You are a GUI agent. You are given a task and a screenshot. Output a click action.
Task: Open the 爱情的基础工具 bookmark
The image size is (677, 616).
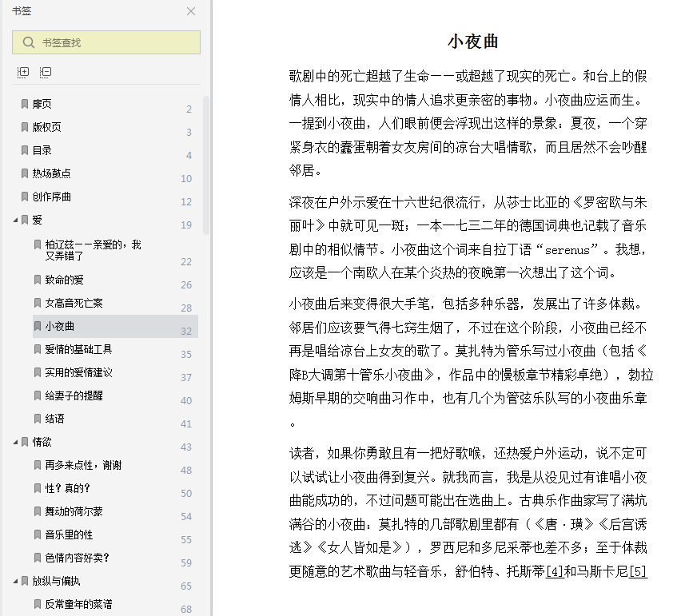coord(78,350)
